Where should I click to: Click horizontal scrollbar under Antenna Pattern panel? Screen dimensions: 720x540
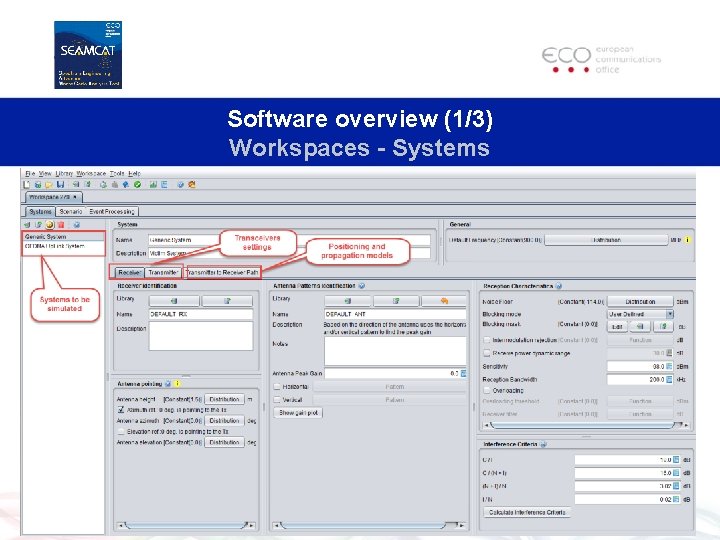(369, 525)
